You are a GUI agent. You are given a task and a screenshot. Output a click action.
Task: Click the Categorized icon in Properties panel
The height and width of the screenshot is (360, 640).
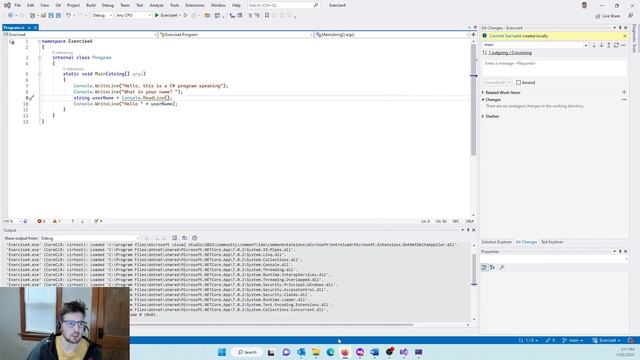pos(484,267)
